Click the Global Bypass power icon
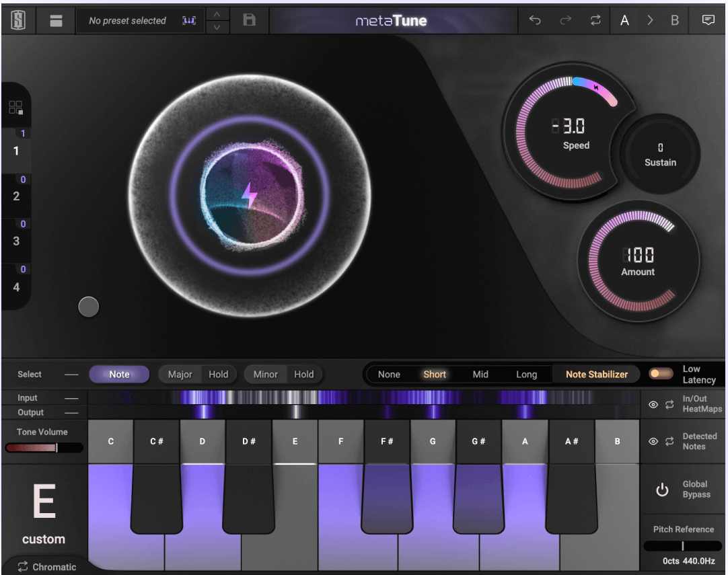The width and height of the screenshot is (728, 575). [662, 490]
